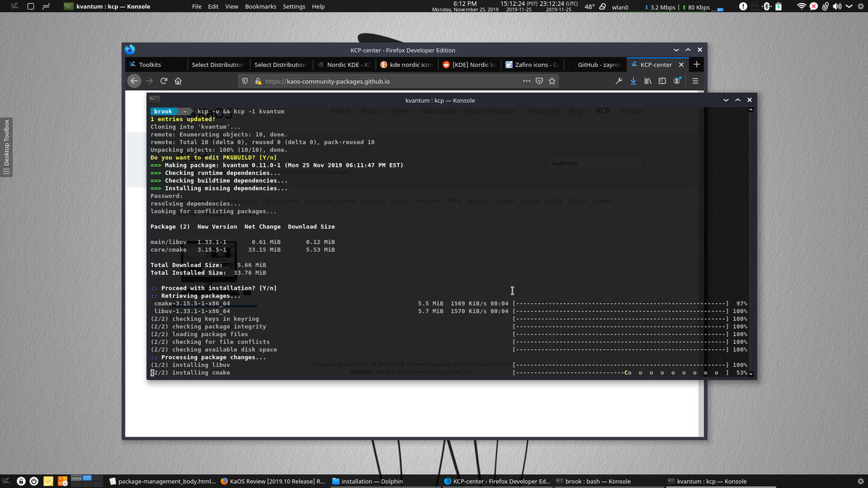Open Konsole File menu
This screenshot has height=488, width=868.
pos(197,7)
